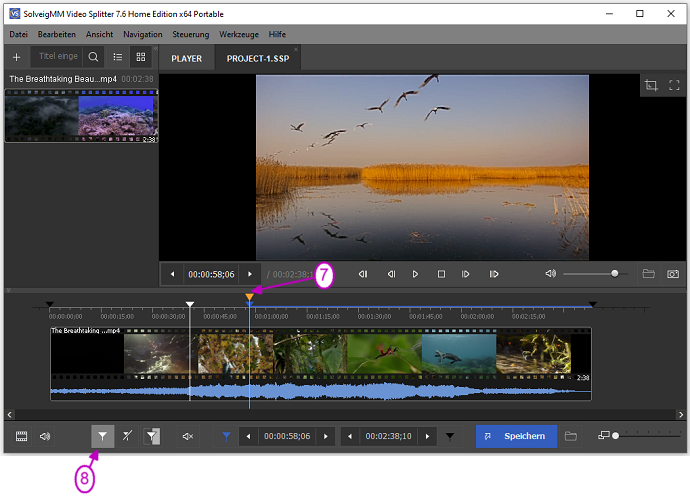Viewport: 690px width, 502px height.
Task: Decrease player current time with left arrow
Action: [x=172, y=274]
